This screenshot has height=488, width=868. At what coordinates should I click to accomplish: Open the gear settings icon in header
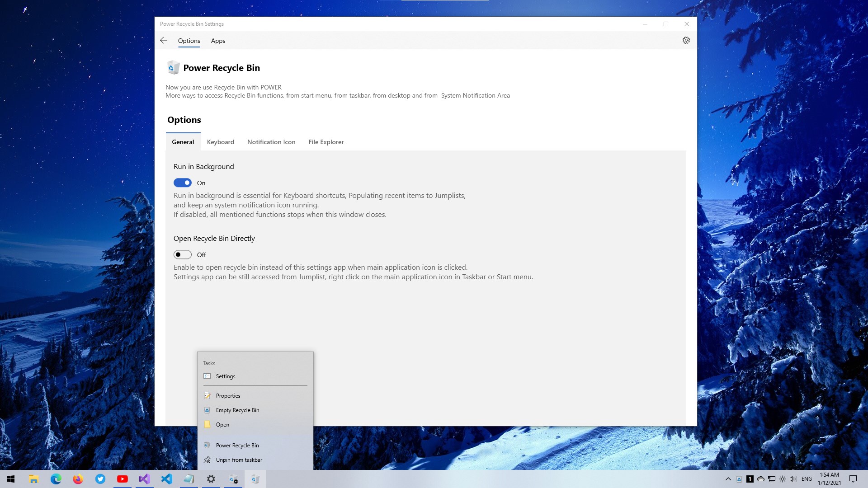click(686, 41)
